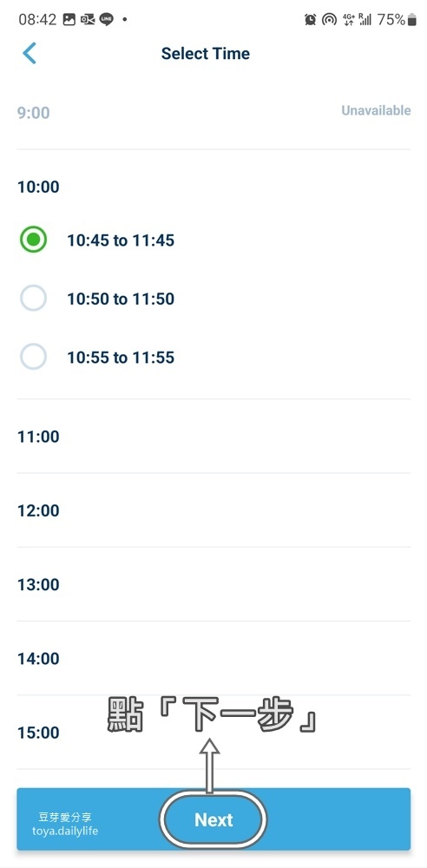Tap the LINE notification icon

[x=107, y=20]
